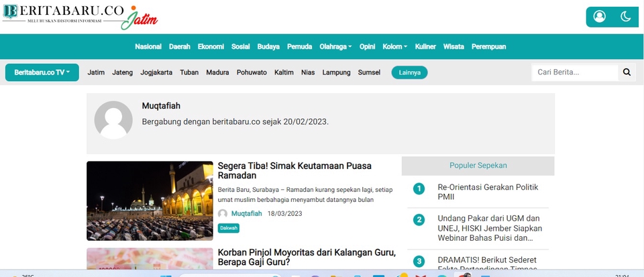Screen dimensions: 644x277
Task: Toggle dark mode with moon icon
Action: coord(625,16)
